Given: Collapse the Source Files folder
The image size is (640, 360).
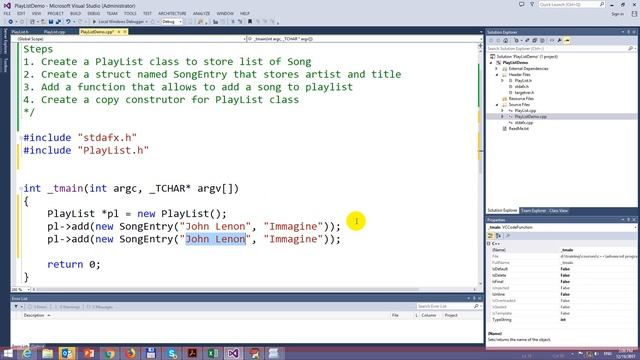Looking at the screenshot, I should click(497, 105).
